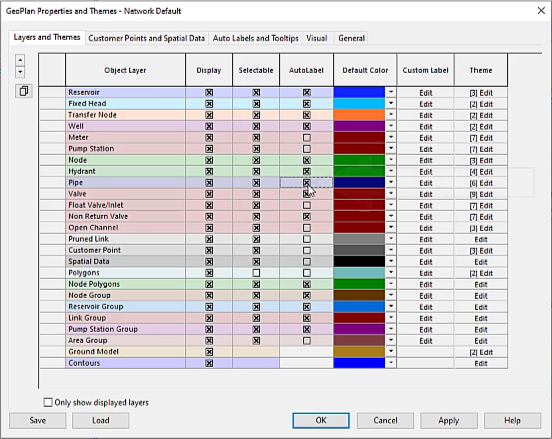Click the copy layers icon button
Screen dimensions: 552x439
(x=24, y=91)
